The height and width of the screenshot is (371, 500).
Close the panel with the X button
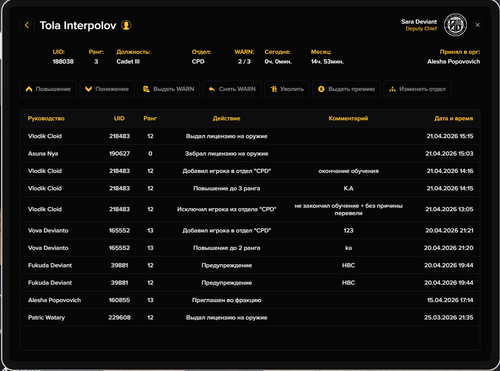(x=477, y=25)
